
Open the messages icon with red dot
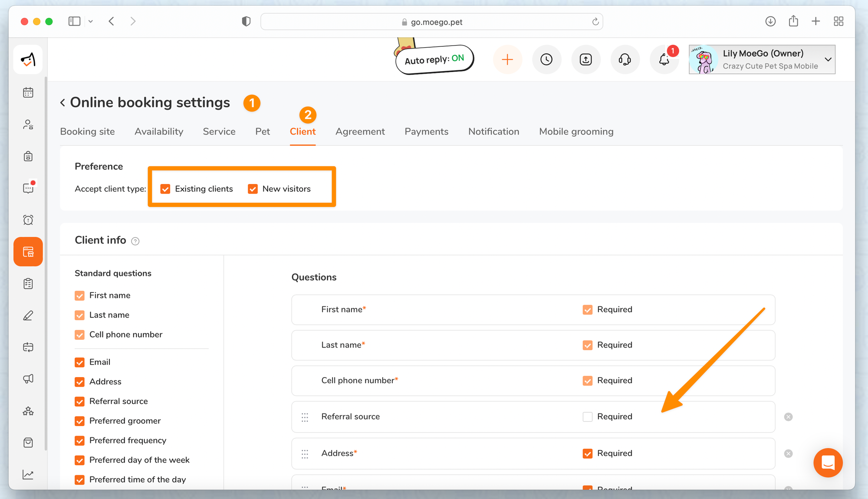click(x=28, y=188)
